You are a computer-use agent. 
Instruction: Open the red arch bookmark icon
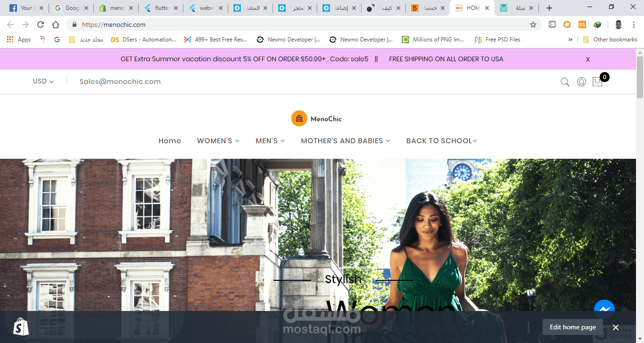coord(42,40)
